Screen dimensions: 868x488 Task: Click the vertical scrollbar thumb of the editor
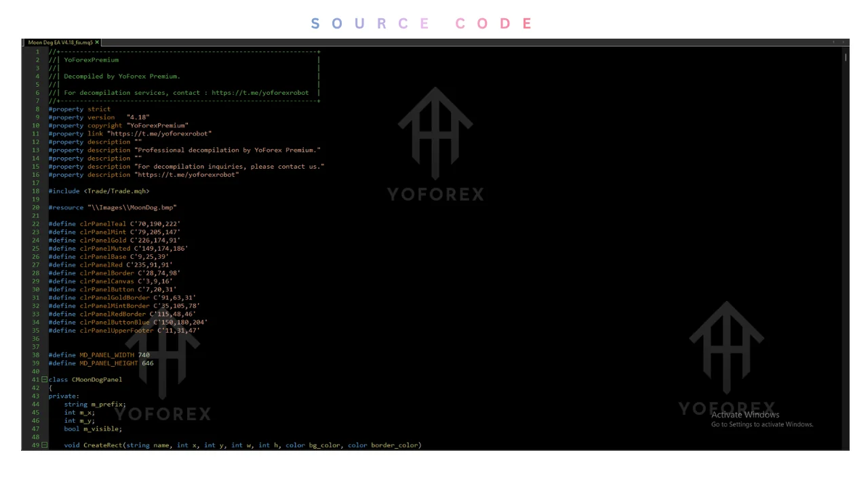846,58
